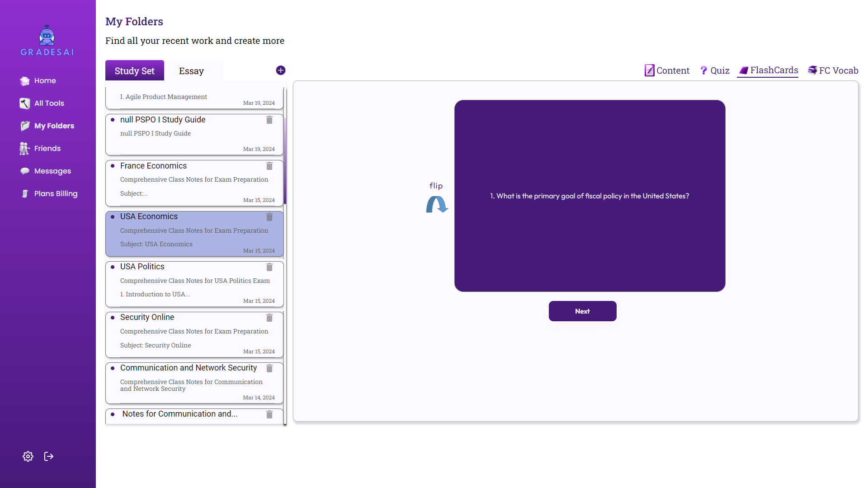Remove null PSPO I Study Guide
The width and height of the screenshot is (868, 488).
(x=269, y=120)
